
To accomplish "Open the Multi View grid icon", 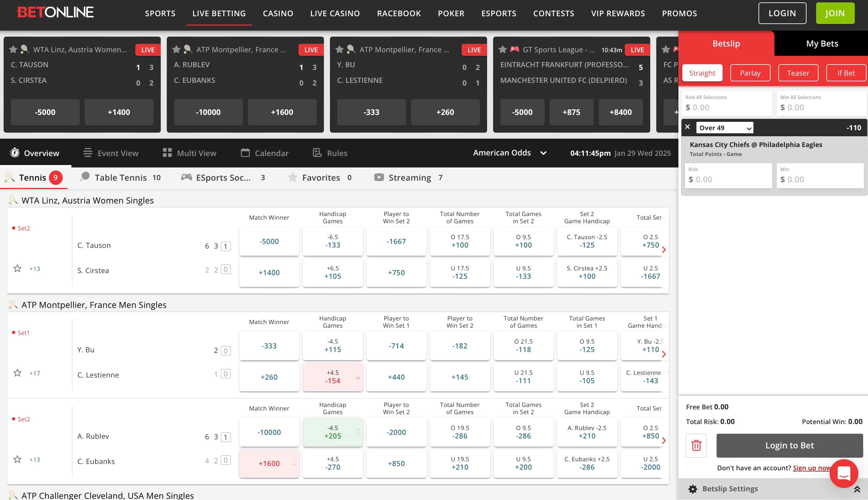I will pyautogui.click(x=168, y=153).
